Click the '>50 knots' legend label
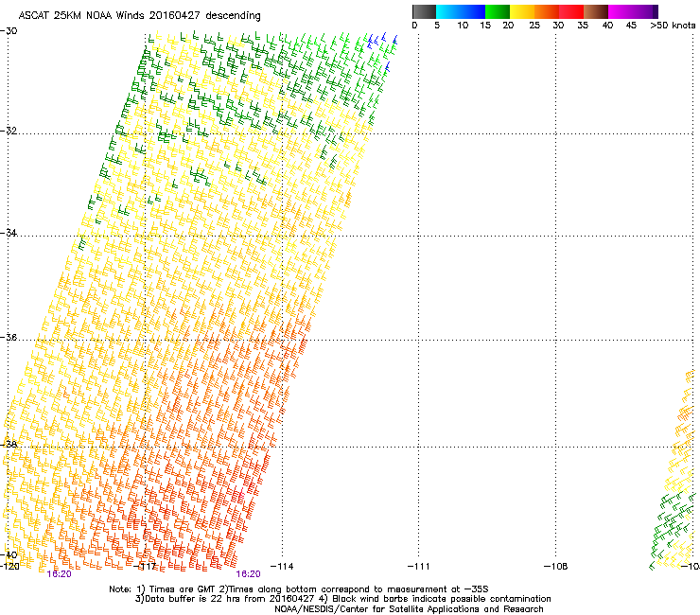 pos(673,26)
